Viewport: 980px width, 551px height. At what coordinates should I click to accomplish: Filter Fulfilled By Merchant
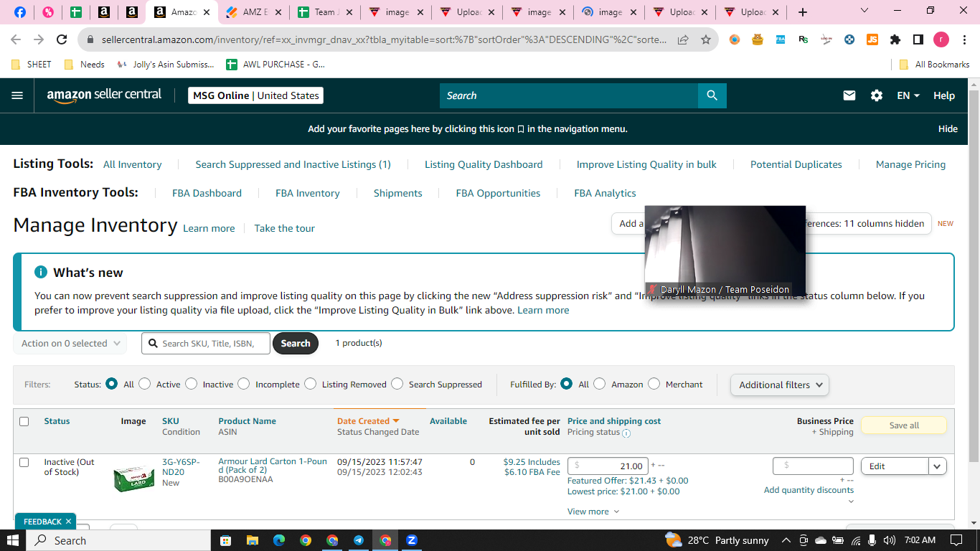654,384
